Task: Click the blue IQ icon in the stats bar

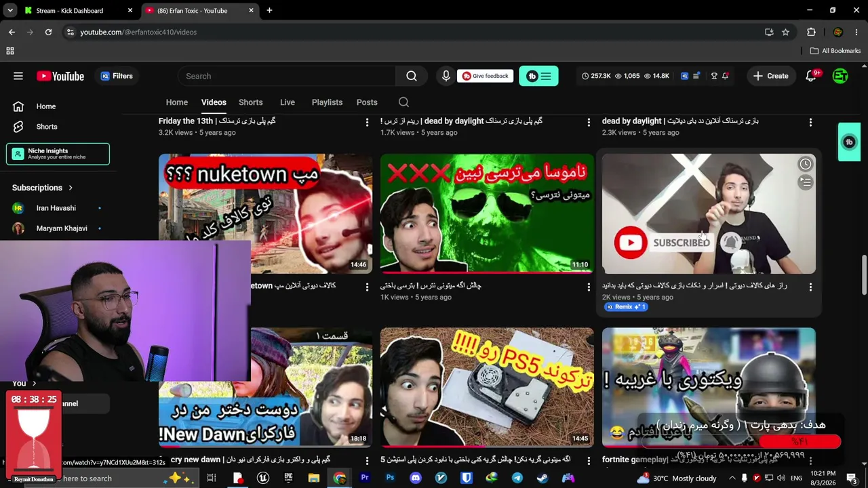Action: click(x=684, y=76)
